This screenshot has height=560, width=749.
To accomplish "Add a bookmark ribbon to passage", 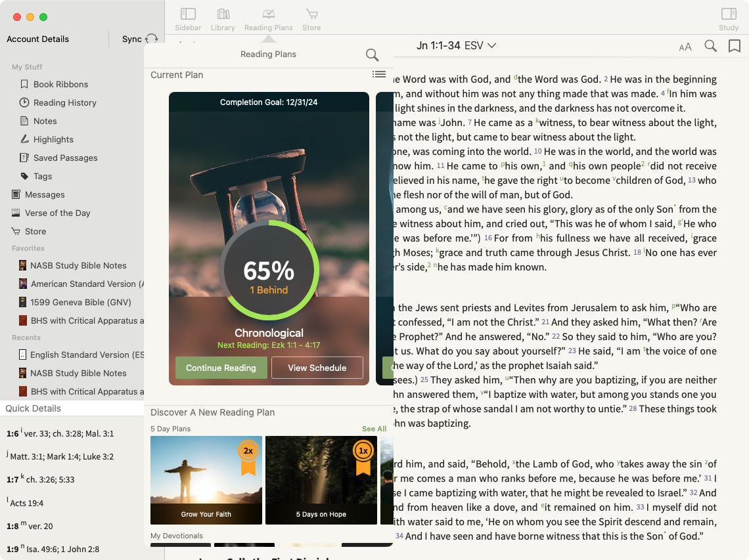I will (x=734, y=46).
